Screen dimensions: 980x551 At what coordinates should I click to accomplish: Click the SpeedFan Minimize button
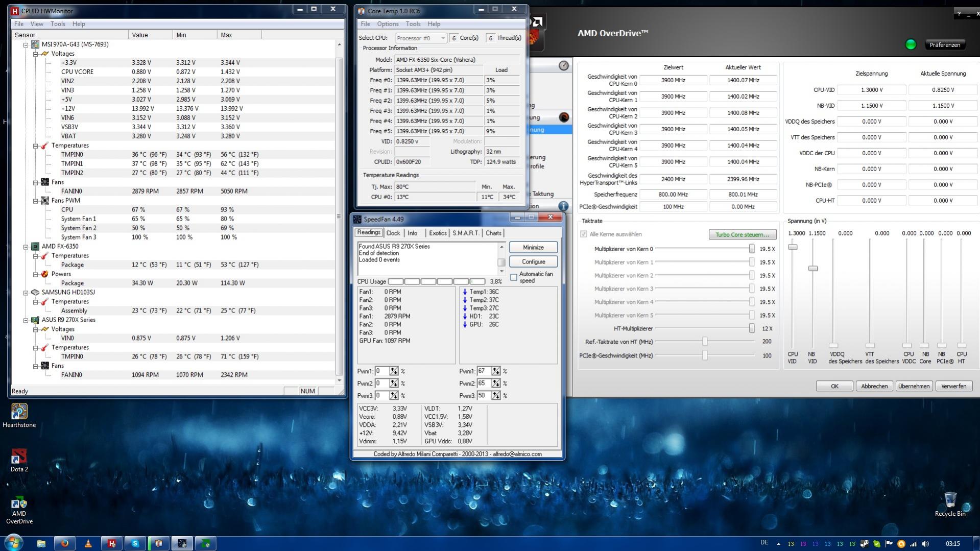[533, 247]
